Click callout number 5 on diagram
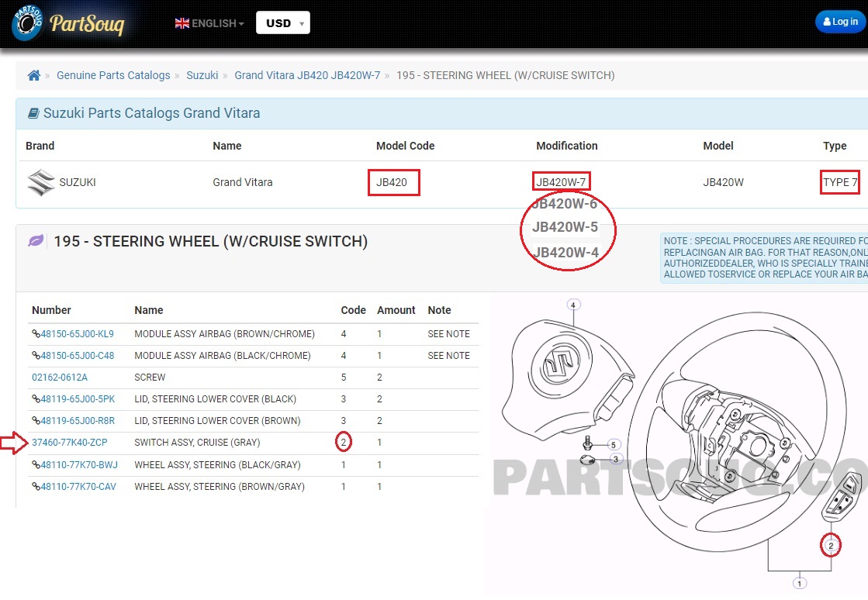 (x=613, y=445)
